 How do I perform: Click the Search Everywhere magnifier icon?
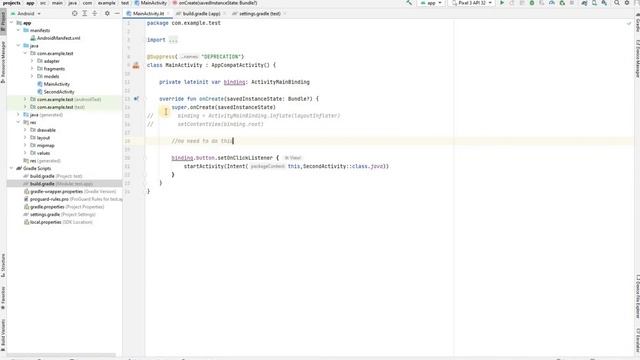tap(617, 3)
